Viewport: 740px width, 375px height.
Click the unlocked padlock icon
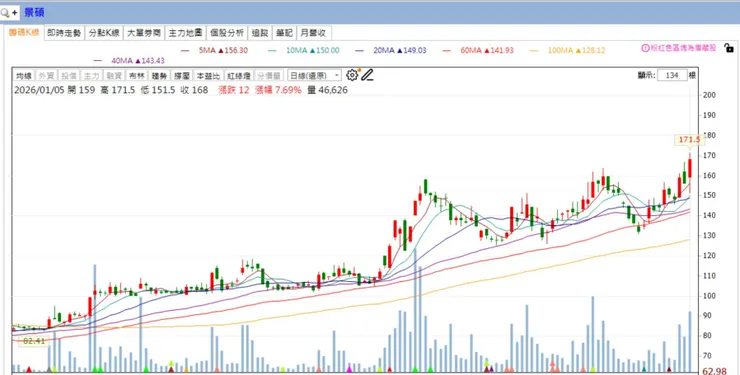tap(729, 48)
